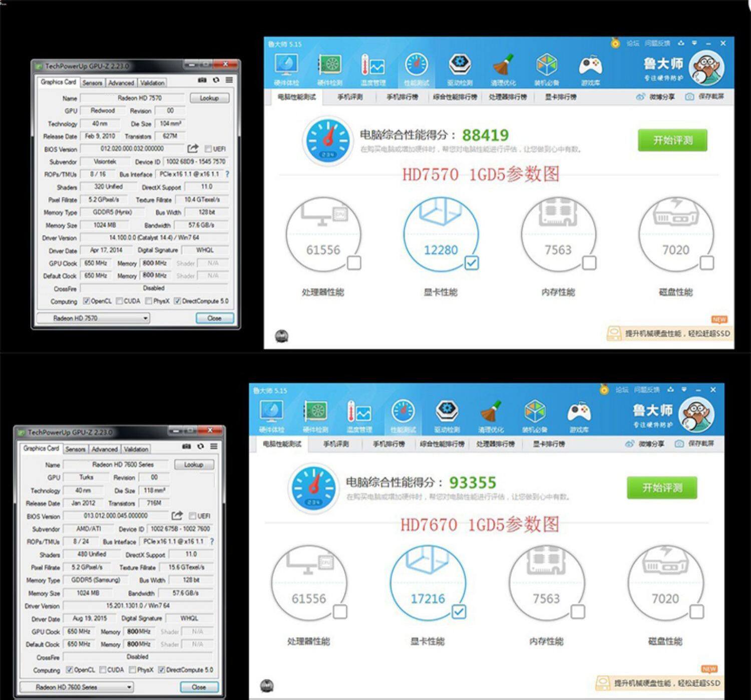
Task: Tick the checkbox beside the 61556 score, 88419 window
Action: (354, 263)
